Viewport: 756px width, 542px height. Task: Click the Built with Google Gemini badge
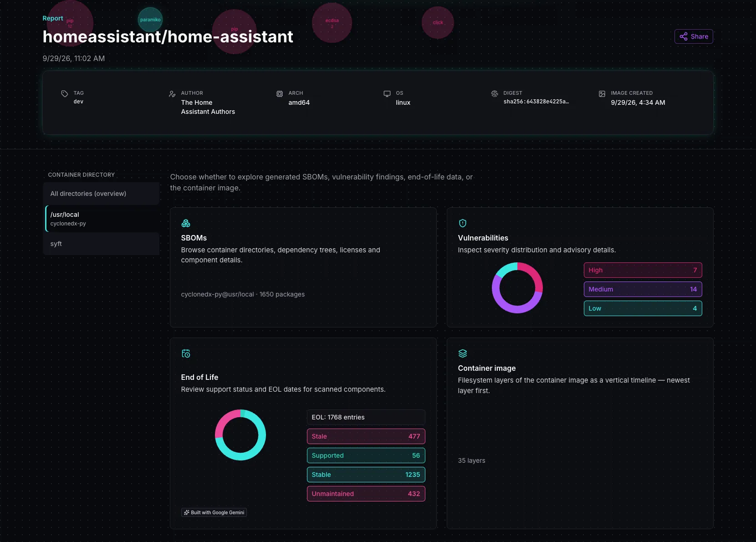(214, 512)
